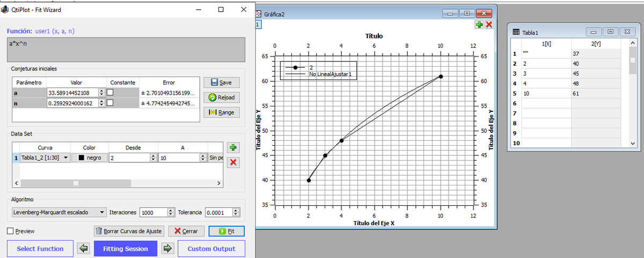Select the 2[Y] column header in Tabla1
The image size is (644, 258).
click(596, 43)
